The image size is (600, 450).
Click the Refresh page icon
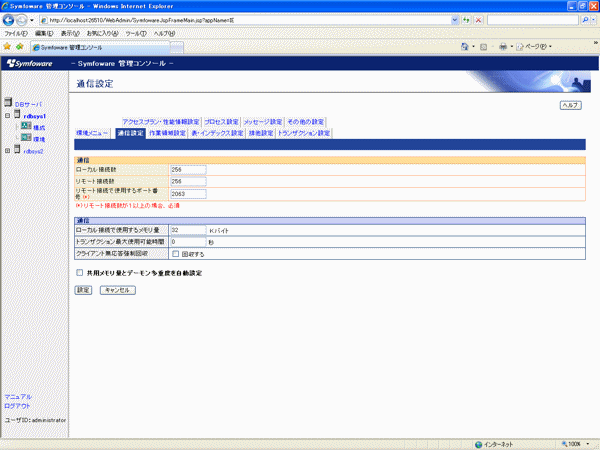coord(466,20)
